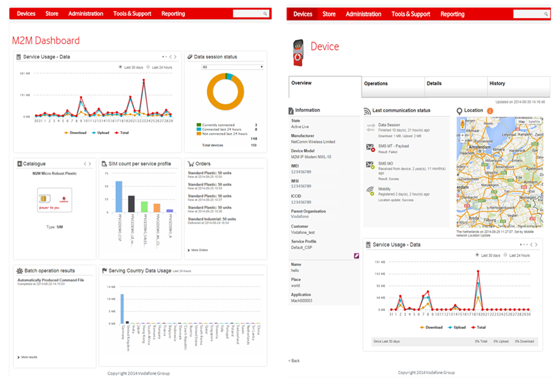The image size is (558, 392).
Task: Click the orange info icon next to Location
Action: coord(490,111)
